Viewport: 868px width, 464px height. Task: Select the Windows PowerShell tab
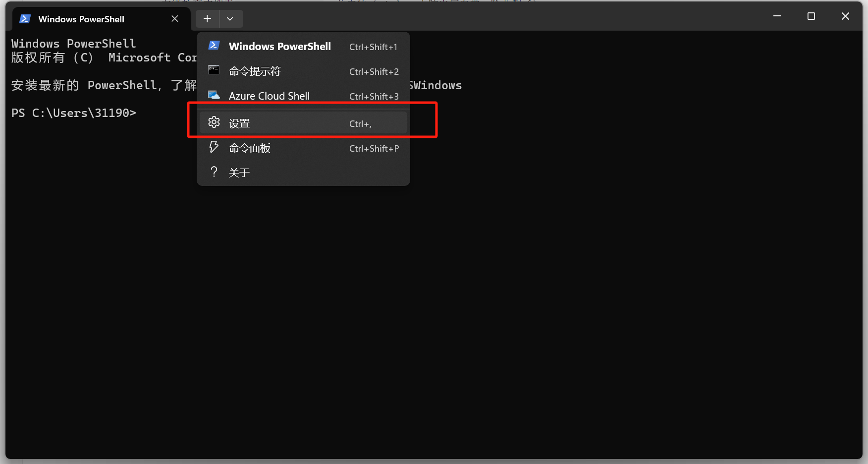(x=101, y=19)
